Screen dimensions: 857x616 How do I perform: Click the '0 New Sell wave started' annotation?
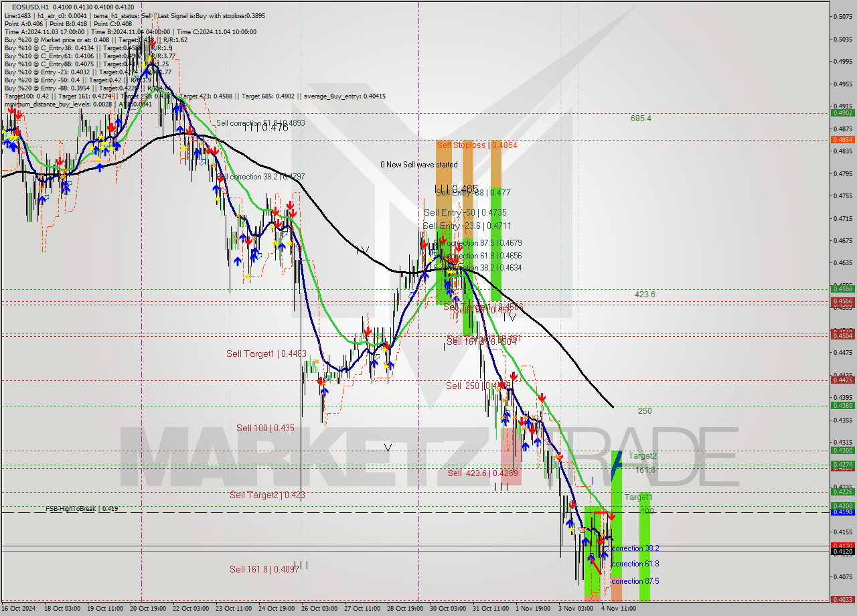tap(419, 165)
